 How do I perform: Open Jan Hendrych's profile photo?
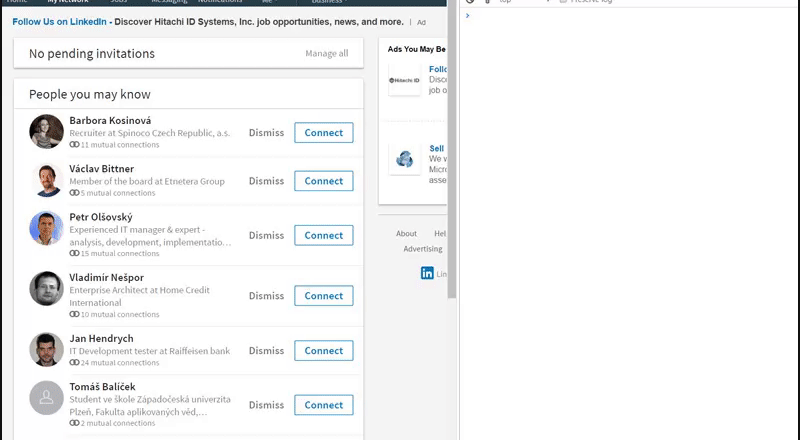coord(46,350)
